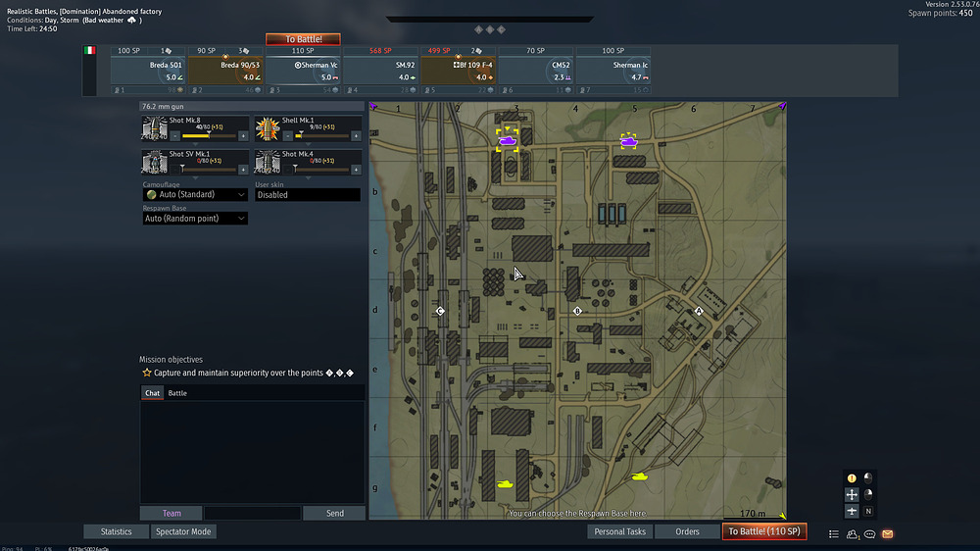The height and width of the screenshot is (551, 980).
Task: Click the yellow exclamation attention marker icon
Action: tap(852, 477)
